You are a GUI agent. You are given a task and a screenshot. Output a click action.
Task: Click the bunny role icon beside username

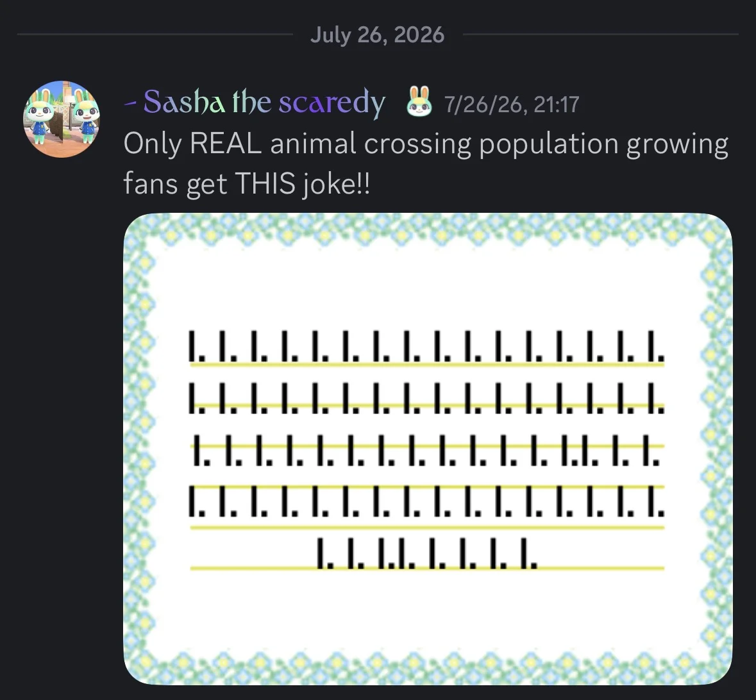click(417, 102)
